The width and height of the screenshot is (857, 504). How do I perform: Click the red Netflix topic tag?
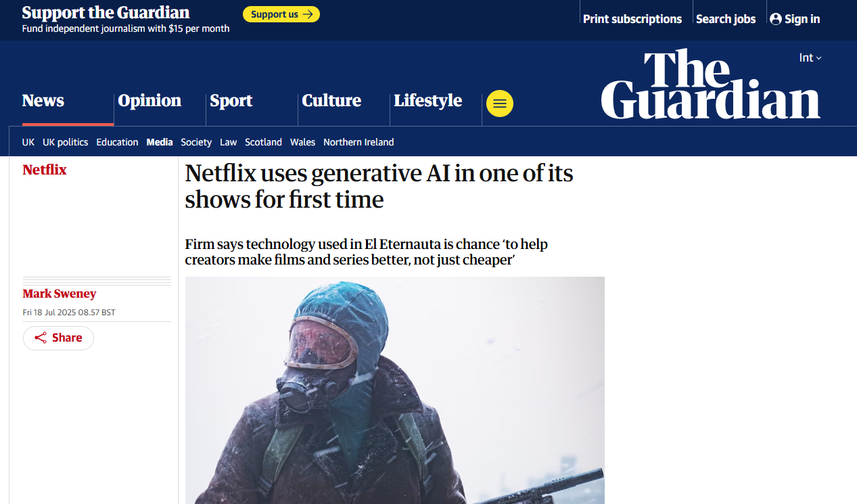coord(45,170)
